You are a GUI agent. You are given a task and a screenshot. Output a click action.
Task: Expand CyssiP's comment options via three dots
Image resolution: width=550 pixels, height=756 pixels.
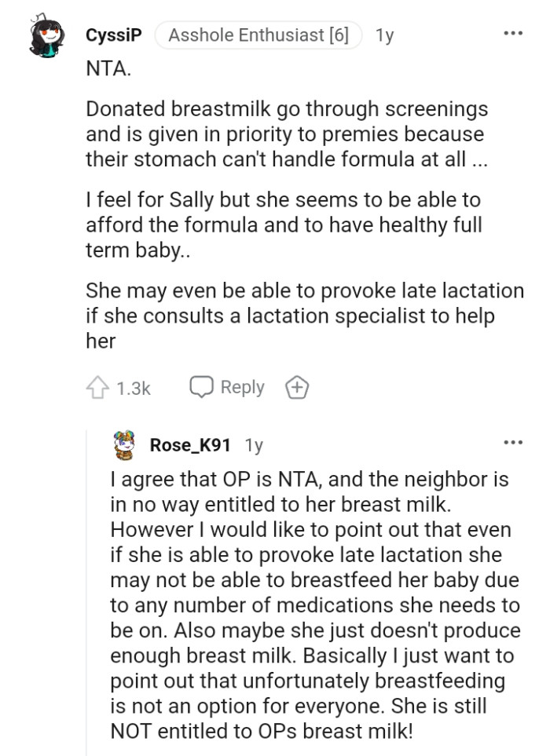(515, 31)
